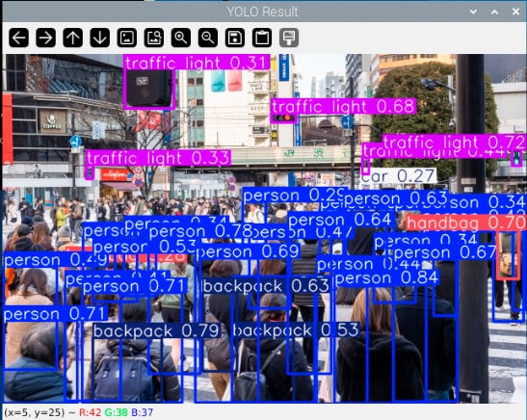Click the 'person 0.69' detection label
The width and height of the screenshot is (527, 420).
pyautogui.click(x=248, y=251)
